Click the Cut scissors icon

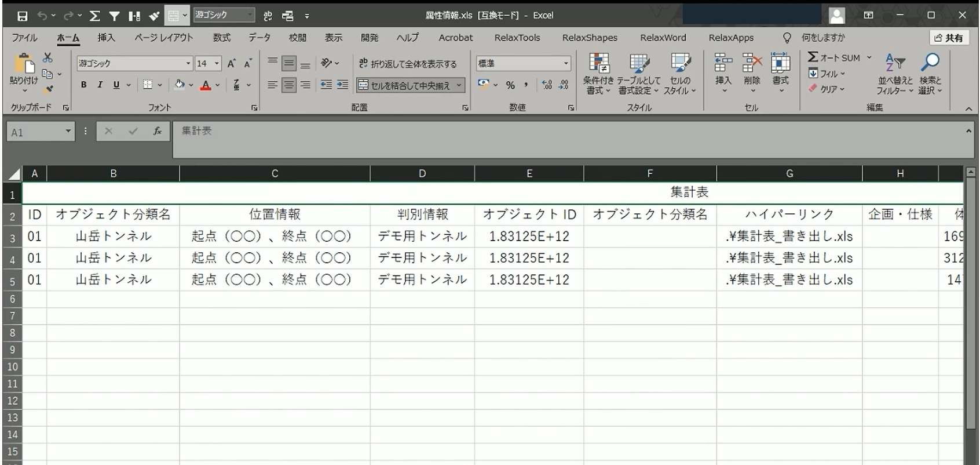tap(47, 58)
